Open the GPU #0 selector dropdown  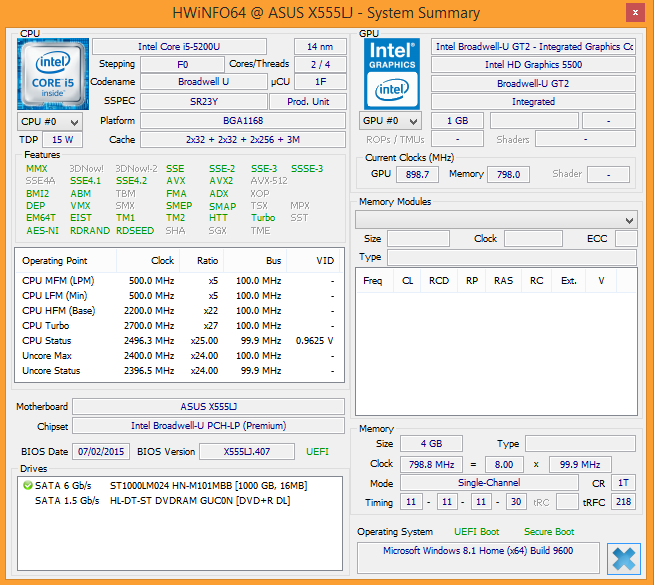click(x=390, y=121)
